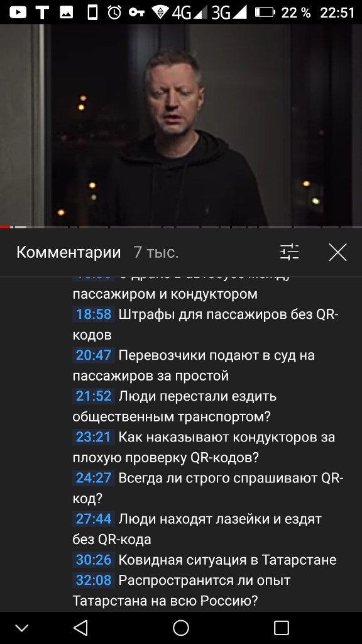Jump to timestamp 18:58
This screenshot has width=362, height=644.
point(94,314)
